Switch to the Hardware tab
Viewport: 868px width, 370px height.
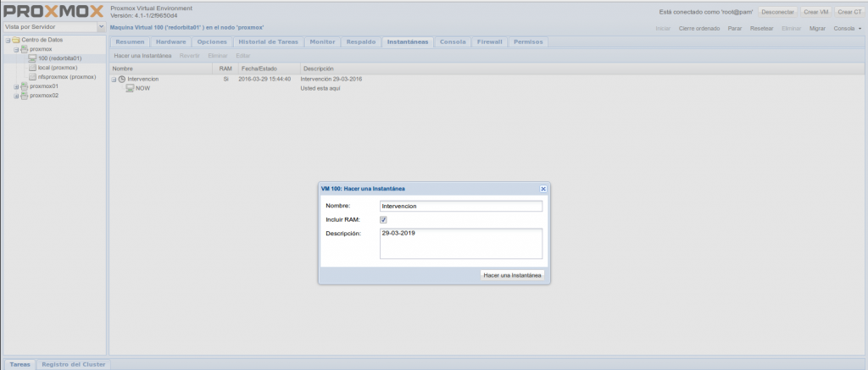click(x=170, y=41)
